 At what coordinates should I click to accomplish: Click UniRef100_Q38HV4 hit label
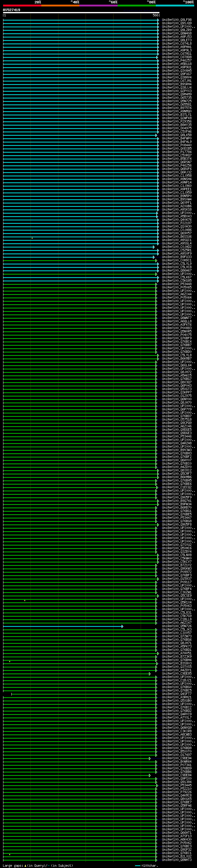177,78
